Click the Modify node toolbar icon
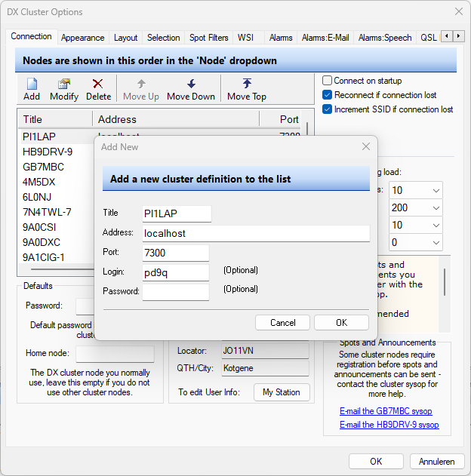Screen dimensions: 471x476 coord(64,84)
